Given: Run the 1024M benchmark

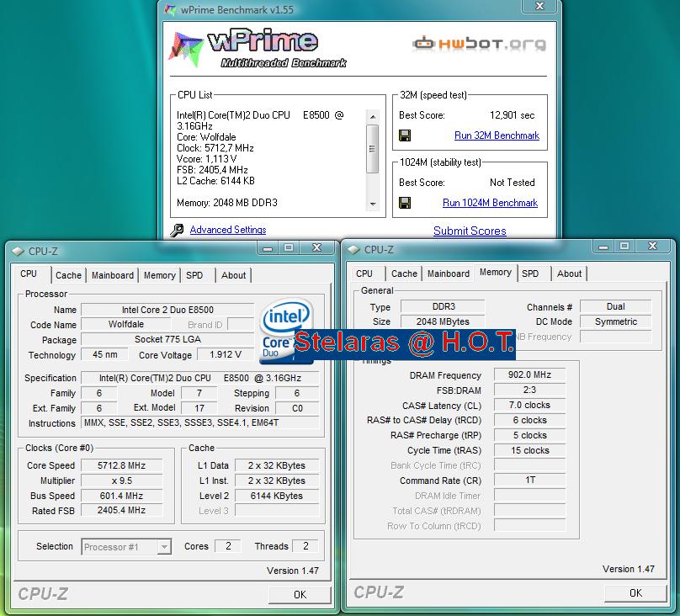Looking at the screenshot, I should click(490, 203).
